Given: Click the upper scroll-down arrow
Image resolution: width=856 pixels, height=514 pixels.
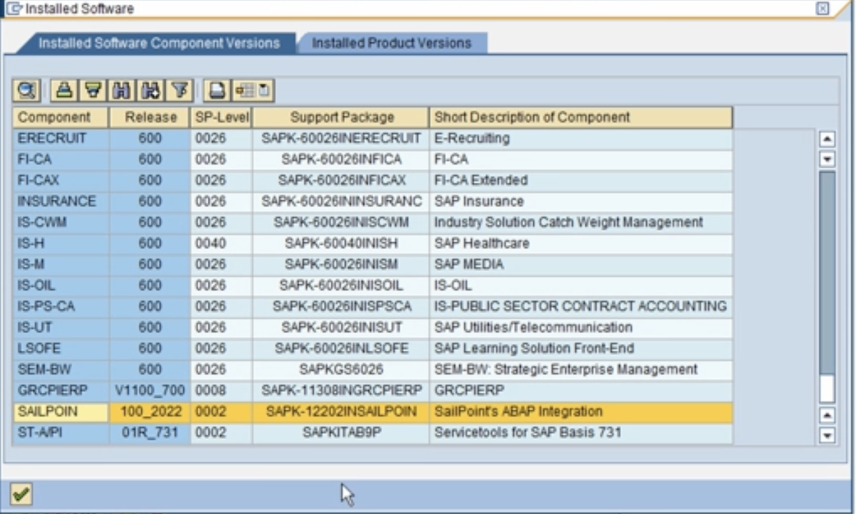Looking at the screenshot, I should coord(827,159).
